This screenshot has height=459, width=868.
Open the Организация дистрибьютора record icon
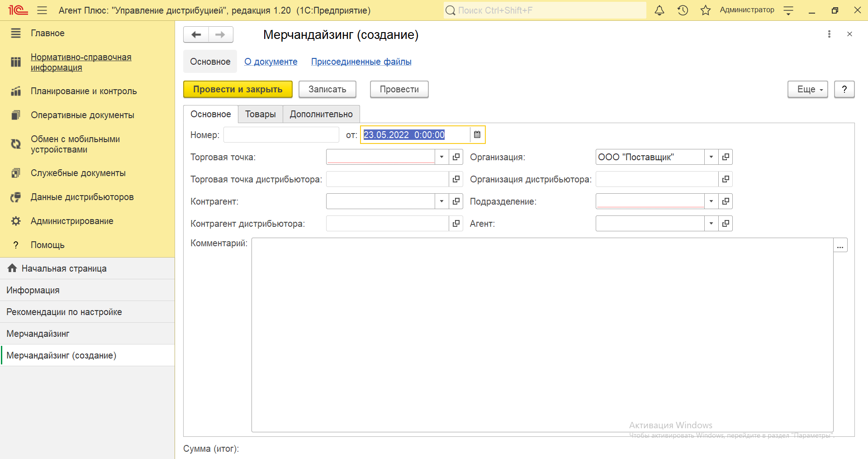pos(726,179)
